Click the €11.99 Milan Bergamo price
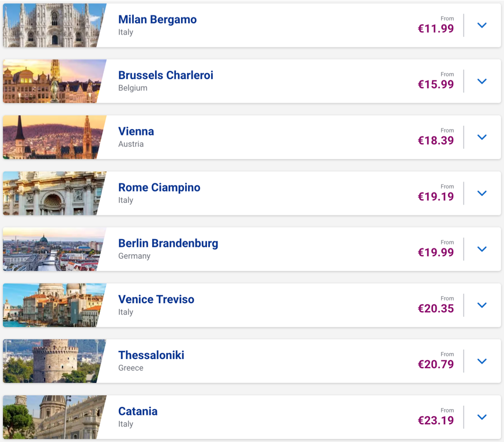Screen dimensions: 504x442 click(x=436, y=29)
